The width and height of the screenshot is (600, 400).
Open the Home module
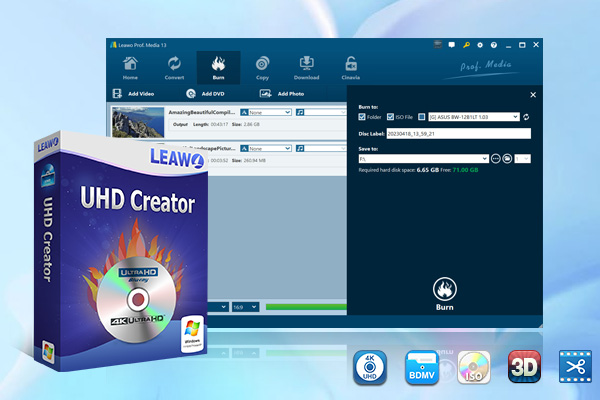click(x=130, y=68)
